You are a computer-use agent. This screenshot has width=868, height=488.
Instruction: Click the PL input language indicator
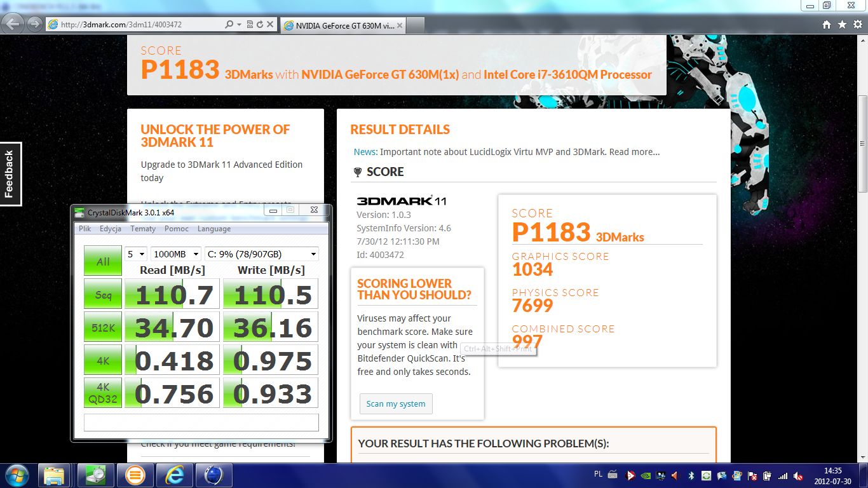click(x=598, y=474)
